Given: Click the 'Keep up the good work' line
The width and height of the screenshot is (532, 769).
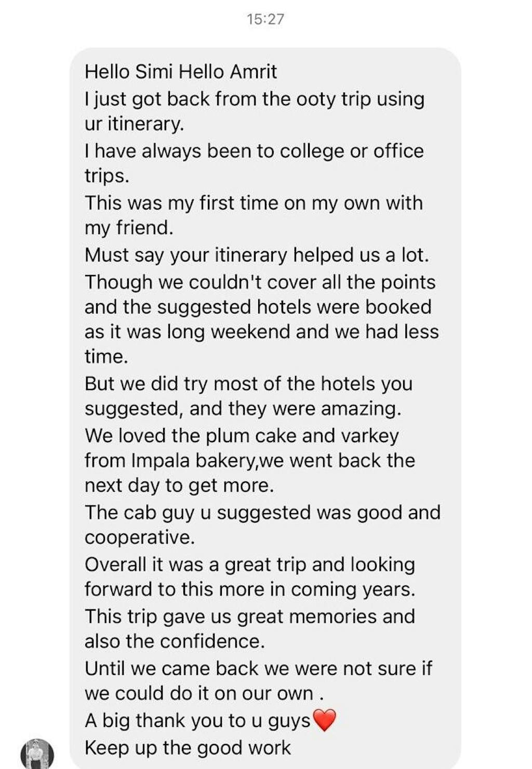Looking at the screenshot, I should [188, 748].
